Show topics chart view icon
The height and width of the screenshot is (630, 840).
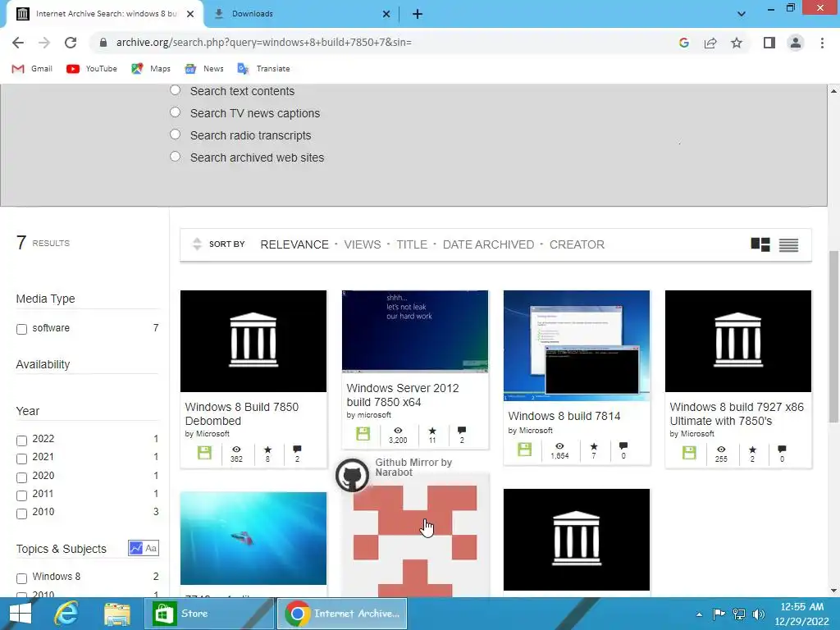tap(135, 548)
